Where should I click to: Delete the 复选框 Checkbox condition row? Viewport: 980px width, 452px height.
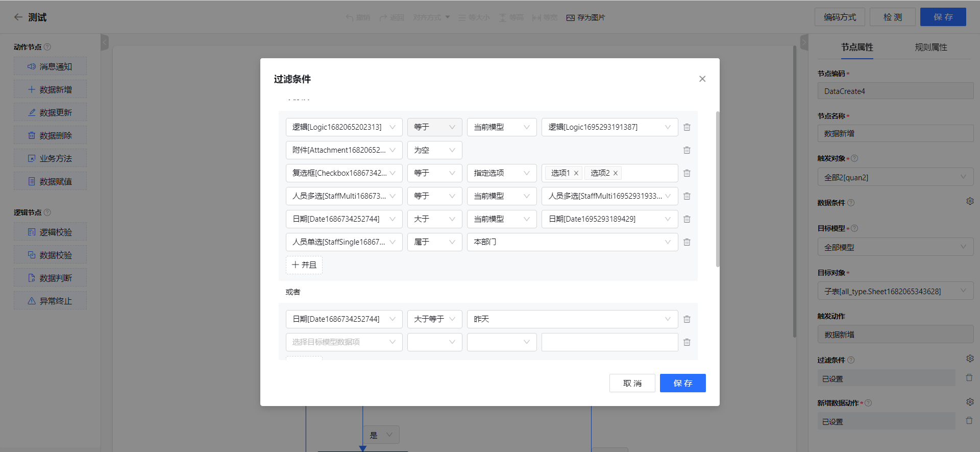[x=687, y=173]
